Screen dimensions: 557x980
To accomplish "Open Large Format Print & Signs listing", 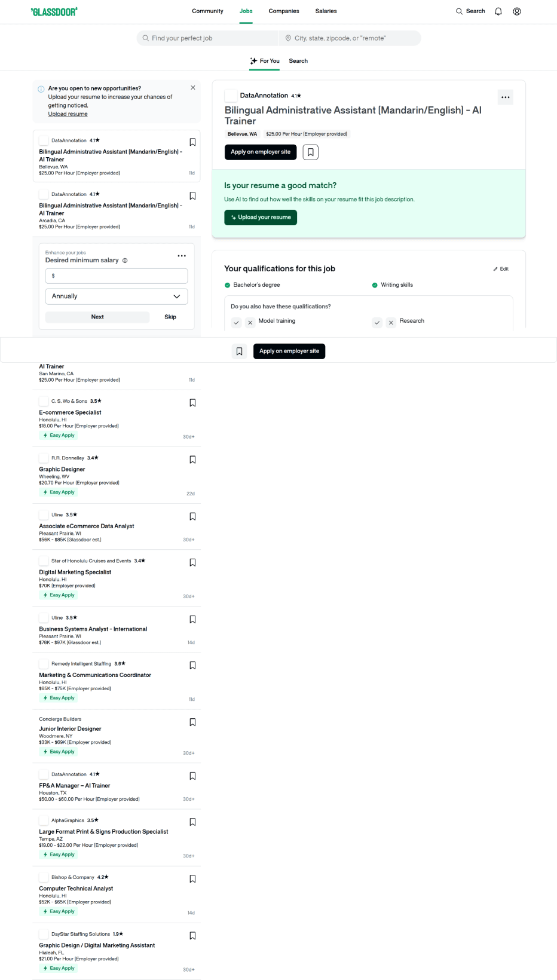I will 103,832.
